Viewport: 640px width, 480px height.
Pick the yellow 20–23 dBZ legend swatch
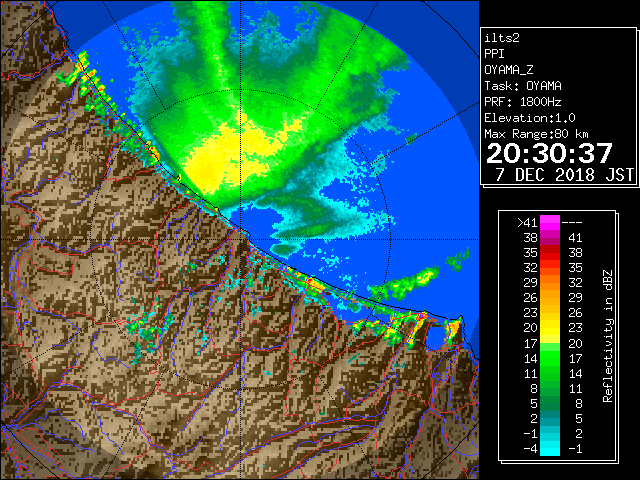(550, 328)
